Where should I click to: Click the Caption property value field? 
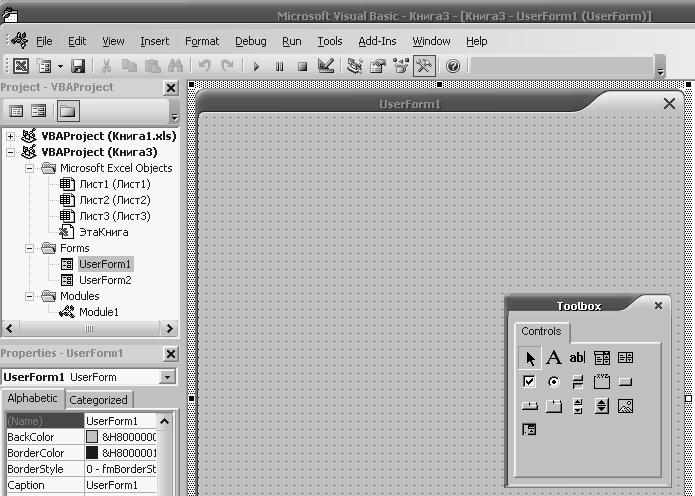tap(120, 485)
